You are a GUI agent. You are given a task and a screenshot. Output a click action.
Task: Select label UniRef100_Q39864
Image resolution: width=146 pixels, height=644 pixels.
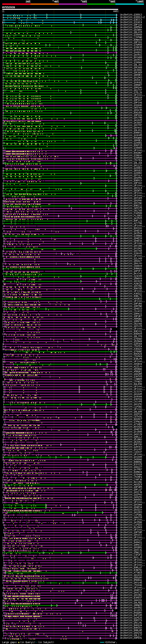[131, 63]
